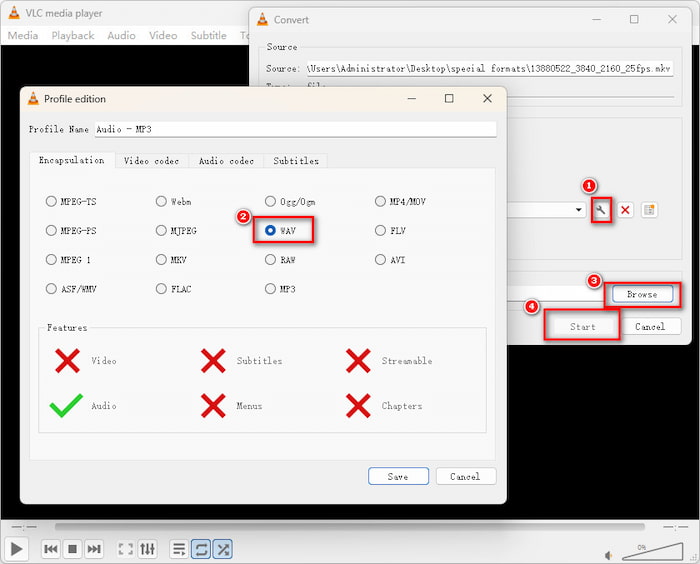Switch to the Video codec tab
700x564 pixels.
151,161
